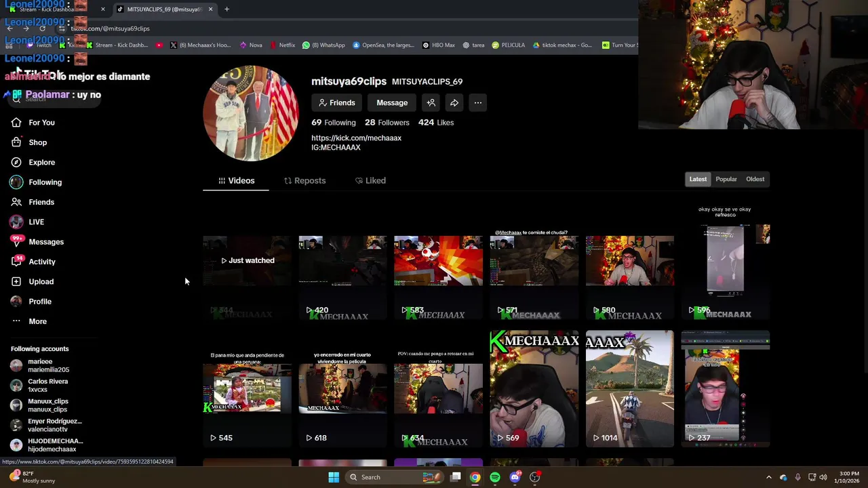Screen dimensions: 868x488
Task: Open the 'okay okay se ve okay' video
Action: (726, 261)
